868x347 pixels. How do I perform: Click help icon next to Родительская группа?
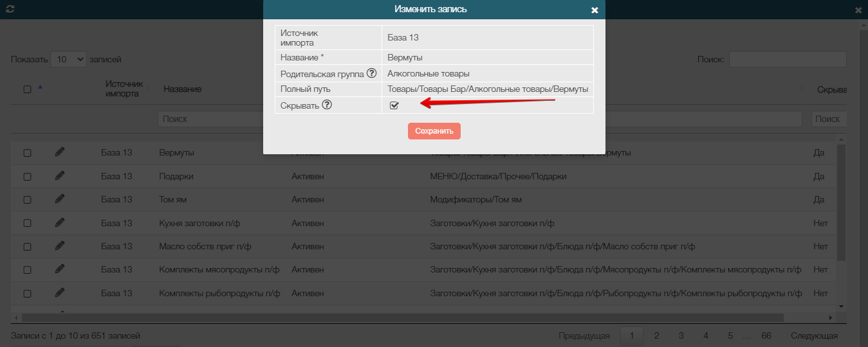(371, 73)
